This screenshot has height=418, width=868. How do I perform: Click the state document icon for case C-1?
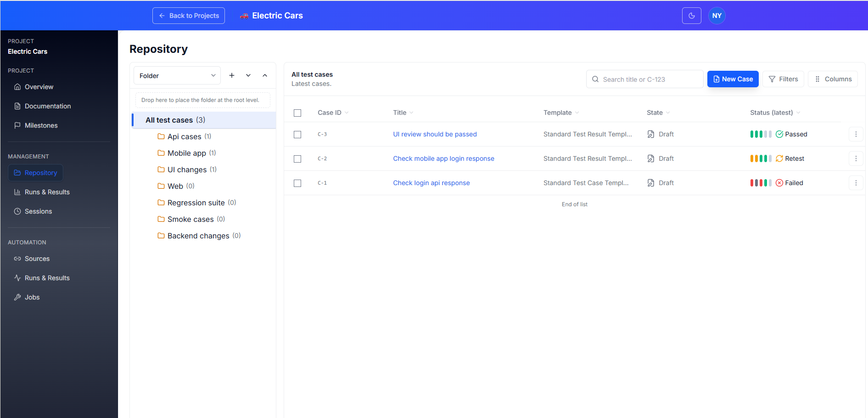point(650,182)
